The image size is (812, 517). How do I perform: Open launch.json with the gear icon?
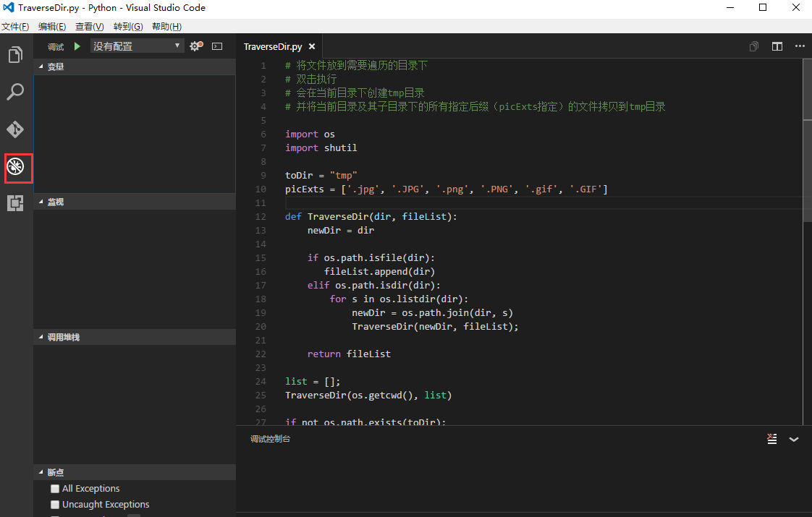point(195,46)
